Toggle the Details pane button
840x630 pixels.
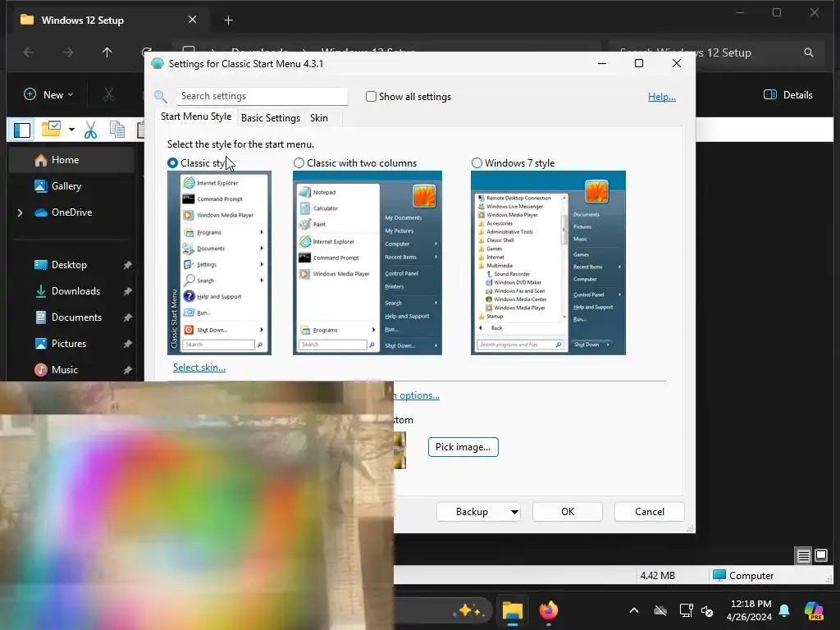pyautogui.click(x=788, y=95)
